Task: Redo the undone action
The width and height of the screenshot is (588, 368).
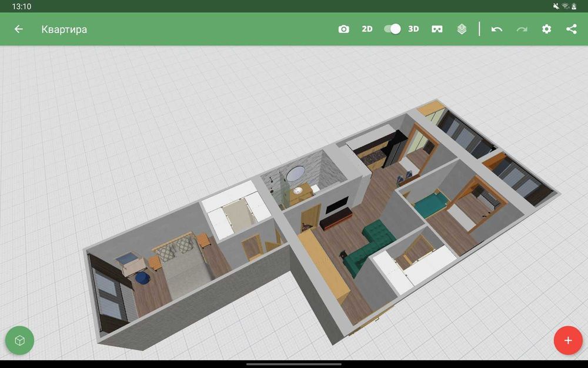Action: pyautogui.click(x=522, y=29)
